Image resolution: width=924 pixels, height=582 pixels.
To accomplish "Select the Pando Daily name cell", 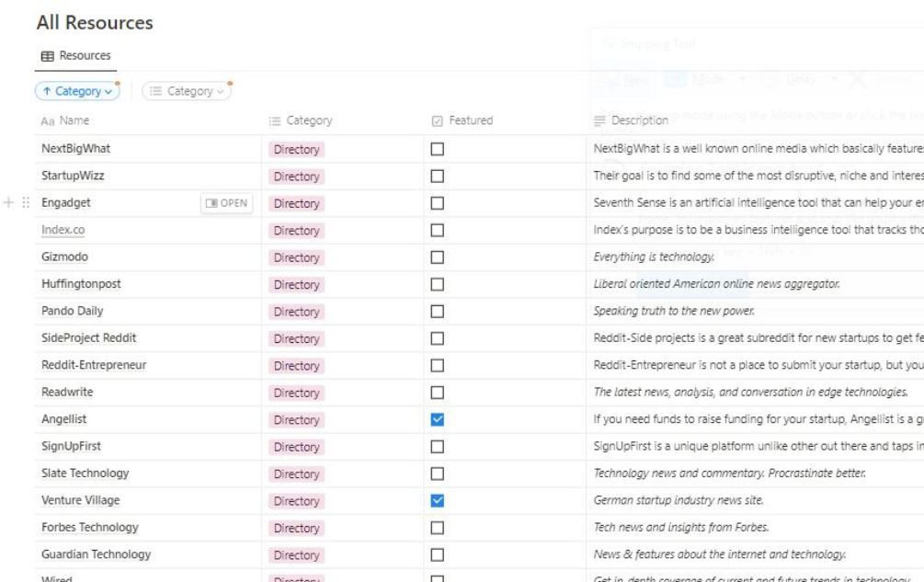I will [148, 312].
